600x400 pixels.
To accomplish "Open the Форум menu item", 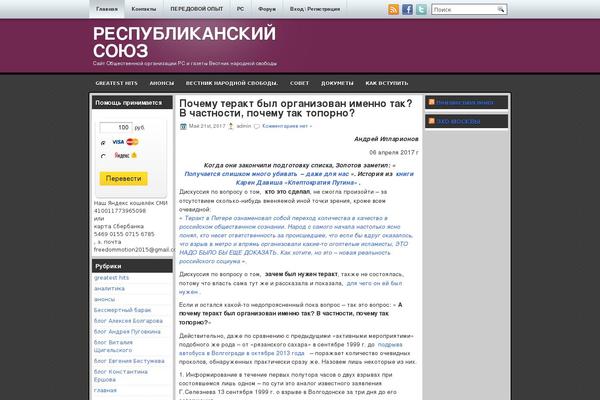I will (267, 9).
